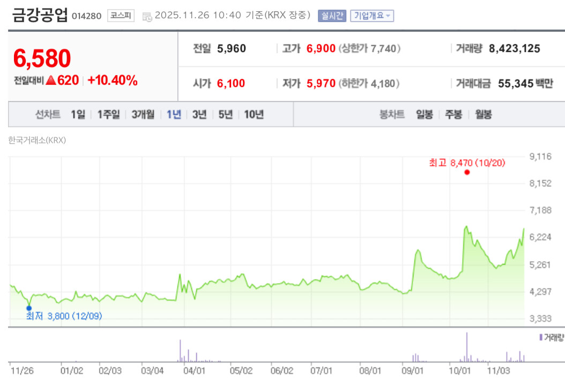Click the 선차트 label

(x=48, y=115)
